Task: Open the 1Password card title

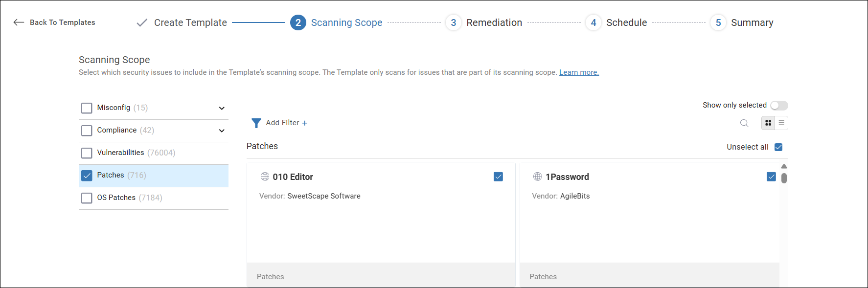Action: (567, 177)
